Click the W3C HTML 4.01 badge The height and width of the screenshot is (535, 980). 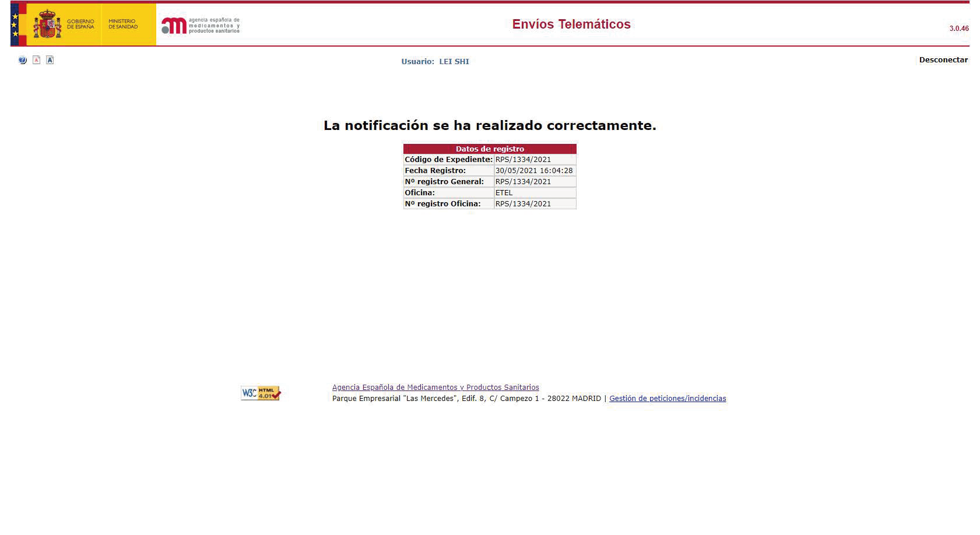pos(261,393)
